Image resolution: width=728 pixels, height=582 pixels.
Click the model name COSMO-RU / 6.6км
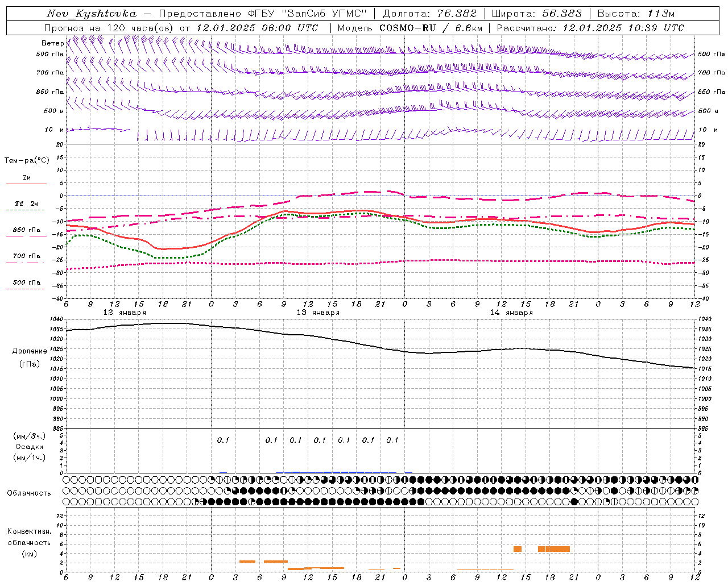click(431, 28)
